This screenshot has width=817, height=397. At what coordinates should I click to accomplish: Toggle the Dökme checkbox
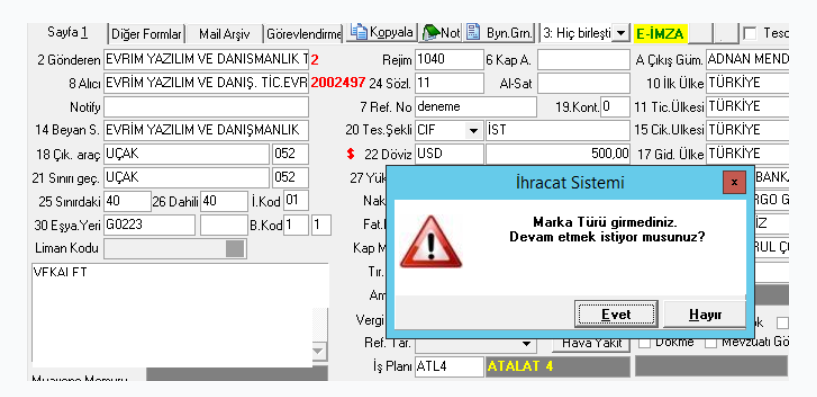[645, 342]
